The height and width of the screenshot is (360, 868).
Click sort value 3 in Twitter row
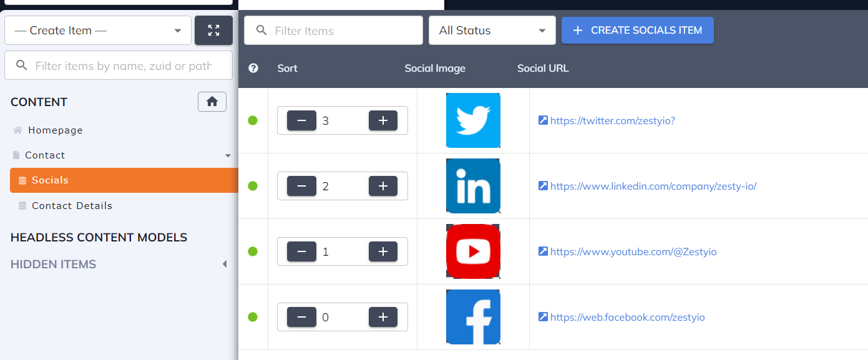pyautogui.click(x=326, y=120)
